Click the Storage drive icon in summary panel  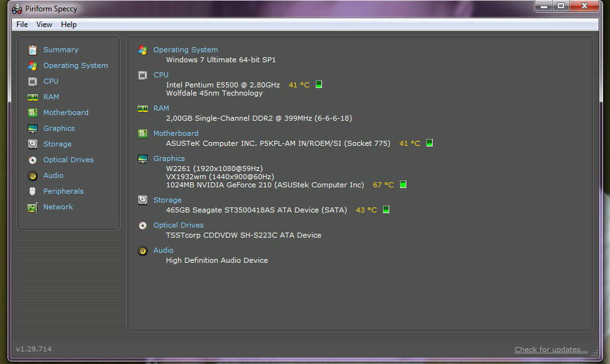(143, 201)
